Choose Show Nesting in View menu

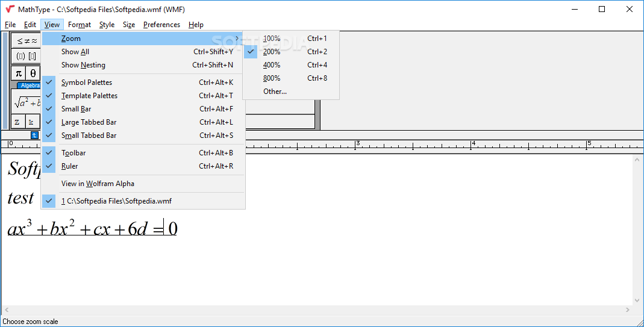click(x=144, y=65)
